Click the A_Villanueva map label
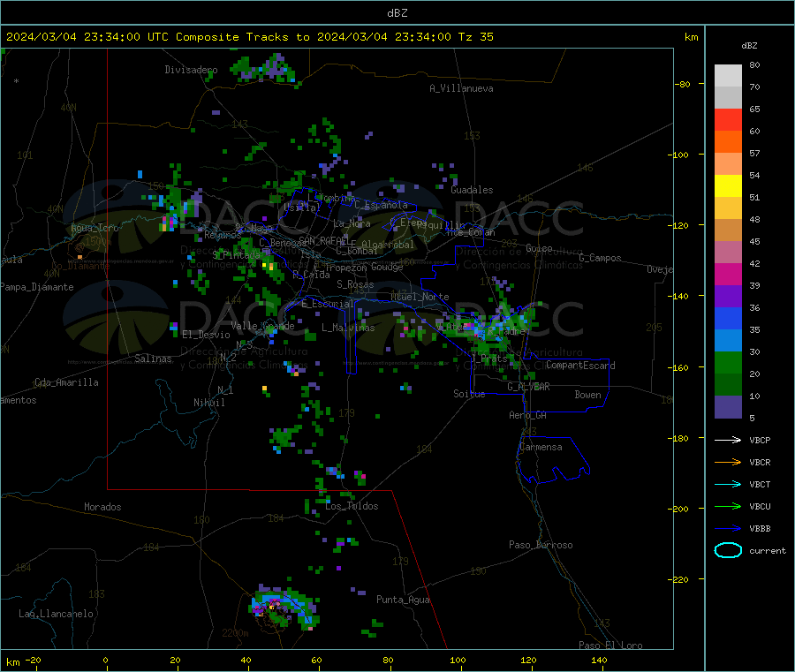 coord(461,88)
